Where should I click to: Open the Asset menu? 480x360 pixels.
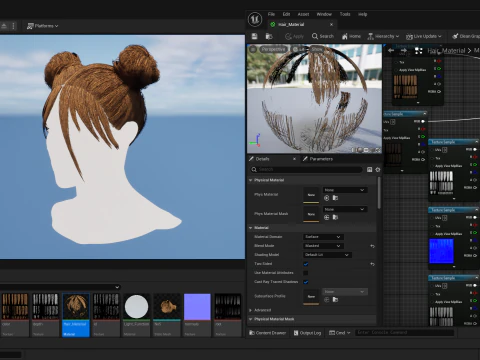[x=303, y=14]
